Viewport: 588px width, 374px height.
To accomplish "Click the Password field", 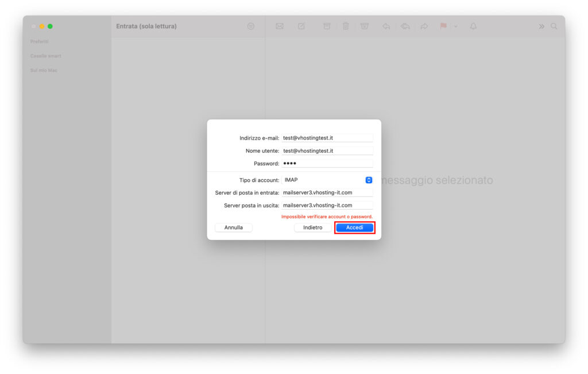I will [x=327, y=163].
